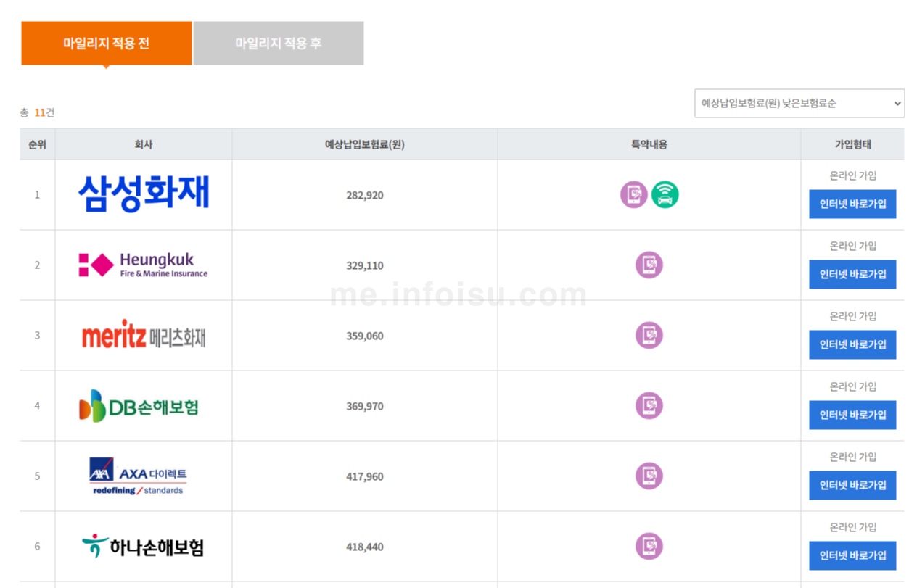Click the purple special-clause icon in the 하나손해보험 row
The width and height of the screenshot is (917, 588).
click(x=649, y=546)
